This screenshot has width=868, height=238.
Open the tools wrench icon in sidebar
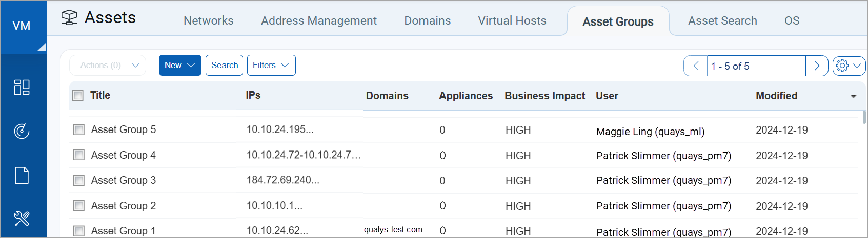pos(22,219)
